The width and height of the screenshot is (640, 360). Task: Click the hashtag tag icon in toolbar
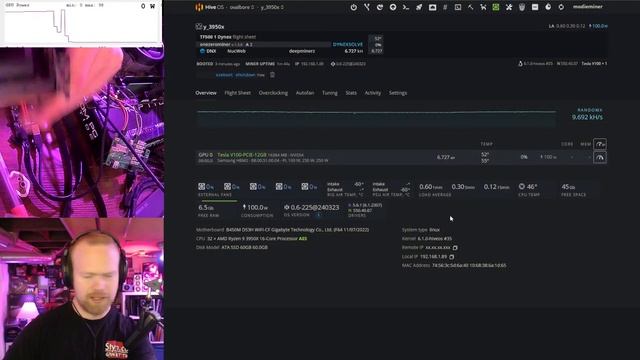(445, 7)
